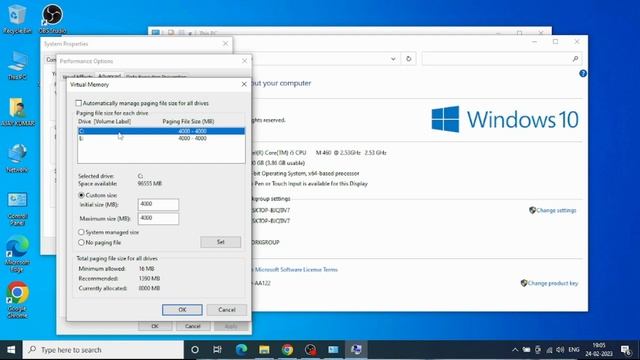Image resolution: width=640 pixels, height=360 pixels.
Task: Toggle automatically manage paging file size checkbox
Action: pos(78,103)
